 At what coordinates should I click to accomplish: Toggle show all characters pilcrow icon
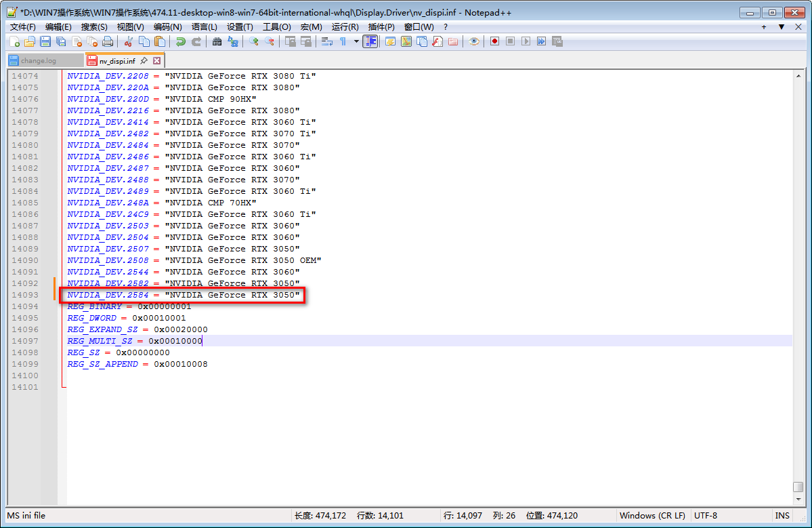[x=343, y=41]
